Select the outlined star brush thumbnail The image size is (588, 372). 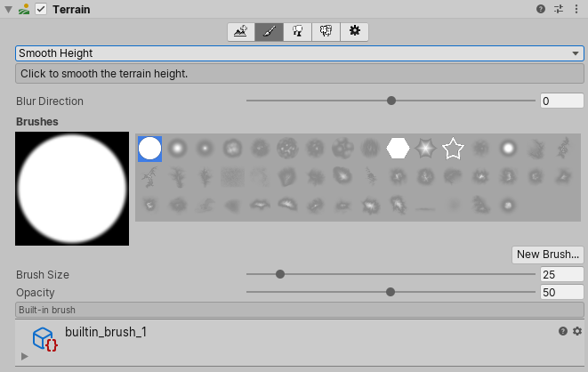(453, 149)
